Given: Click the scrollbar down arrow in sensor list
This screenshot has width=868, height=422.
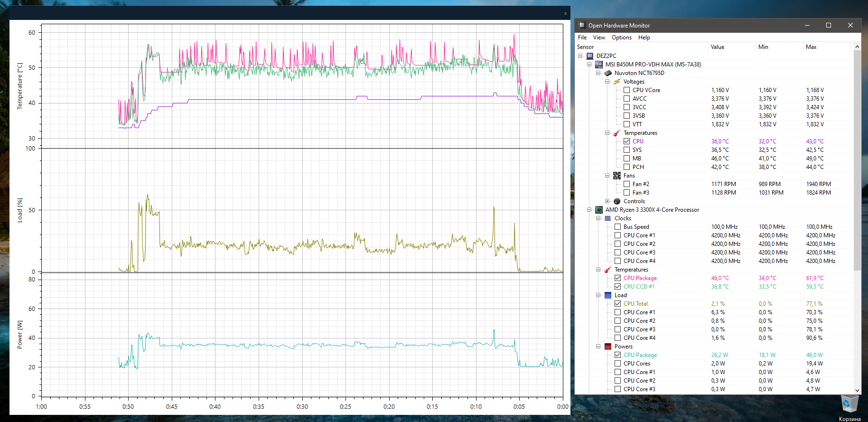Looking at the screenshot, I should click(x=857, y=390).
